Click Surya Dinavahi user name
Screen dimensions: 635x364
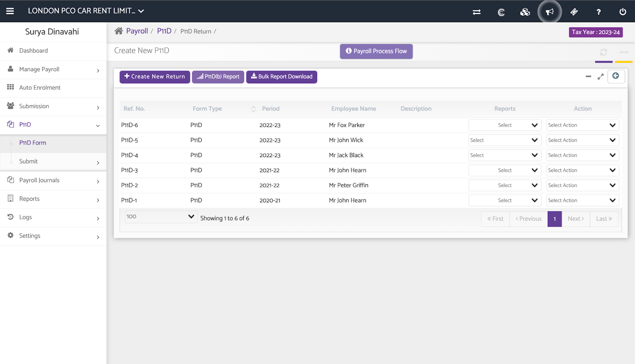tap(52, 32)
